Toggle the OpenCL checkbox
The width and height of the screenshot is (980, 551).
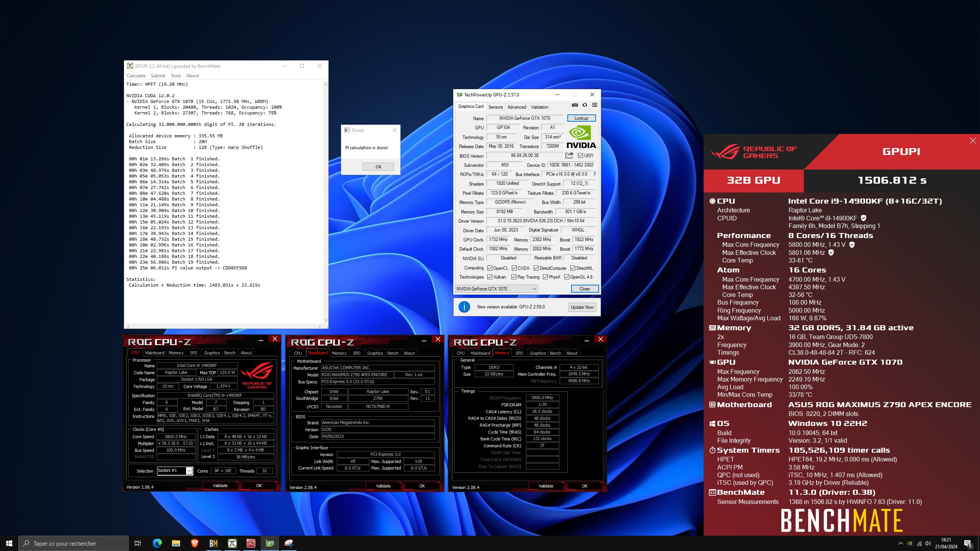click(x=490, y=268)
